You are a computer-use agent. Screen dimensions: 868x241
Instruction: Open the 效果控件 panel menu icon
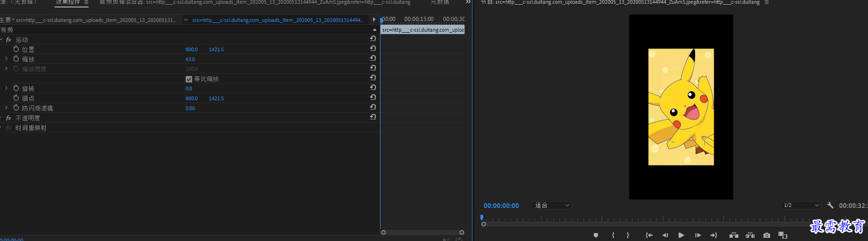point(86,2)
